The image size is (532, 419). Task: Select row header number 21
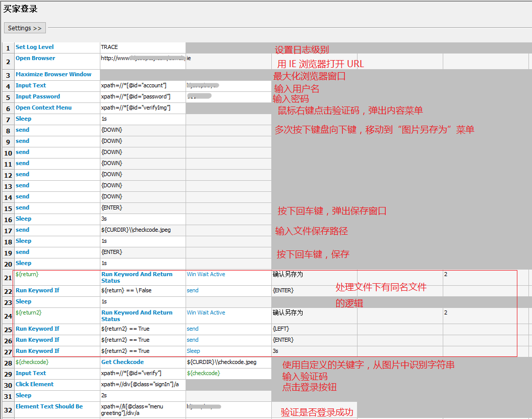pyautogui.click(x=8, y=278)
